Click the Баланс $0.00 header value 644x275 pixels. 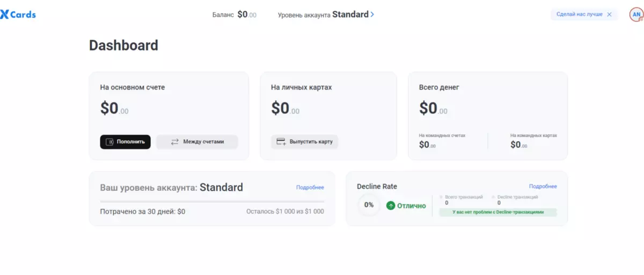(235, 15)
